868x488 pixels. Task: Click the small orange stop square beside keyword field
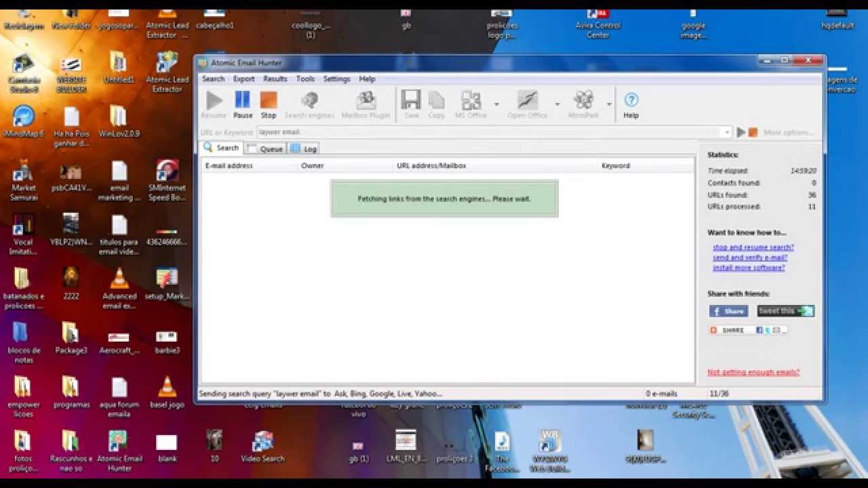coord(753,133)
